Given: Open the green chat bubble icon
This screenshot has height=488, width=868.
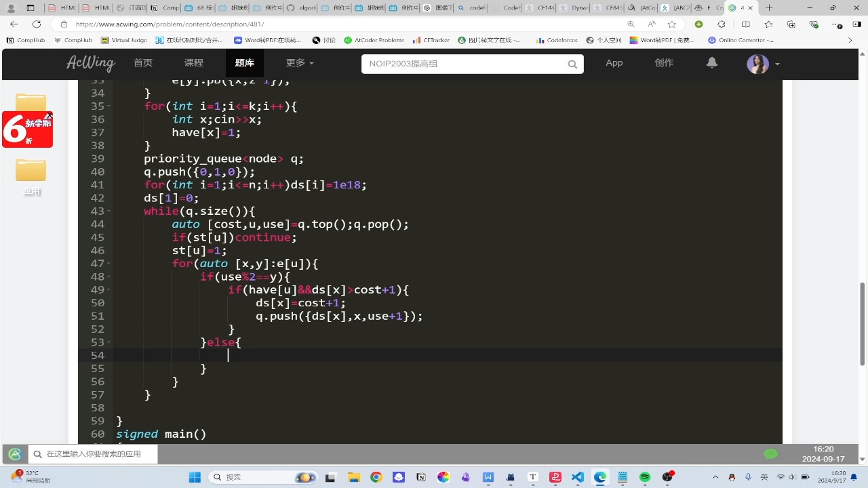Looking at the screenshot, I should 770,454.
